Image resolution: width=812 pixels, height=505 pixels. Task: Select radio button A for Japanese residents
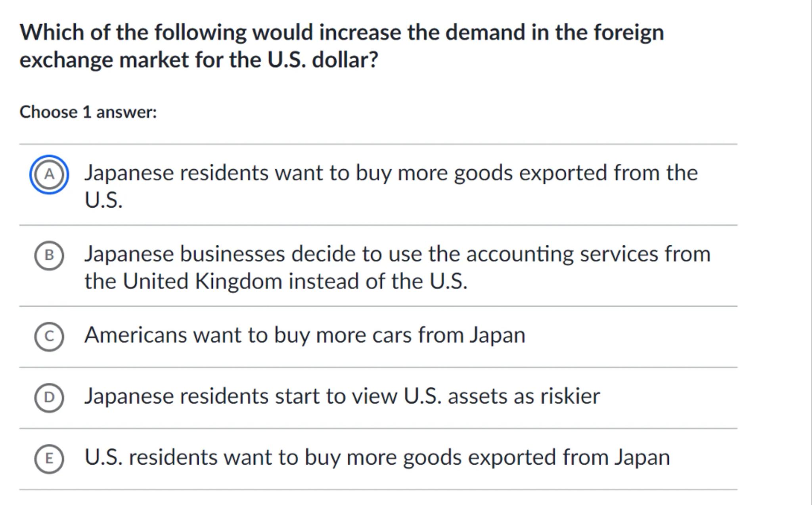pyautogui.click(x=49, y=175)
